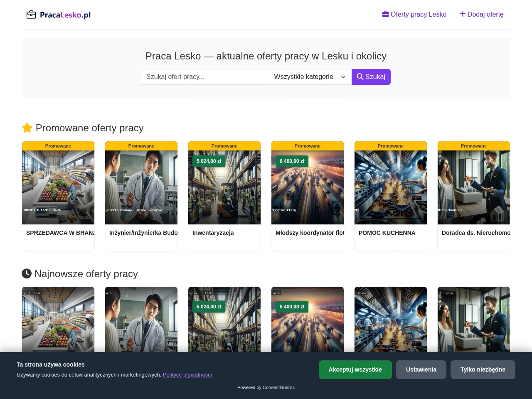
Task: Click the Ta strona używa cookies title
Action: 51,365
